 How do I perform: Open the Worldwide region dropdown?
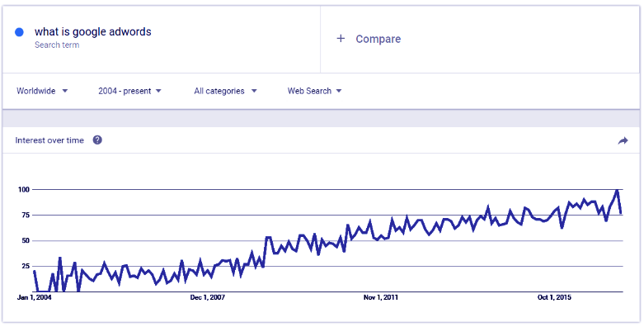pyautogui.click(x=42, y=91)
